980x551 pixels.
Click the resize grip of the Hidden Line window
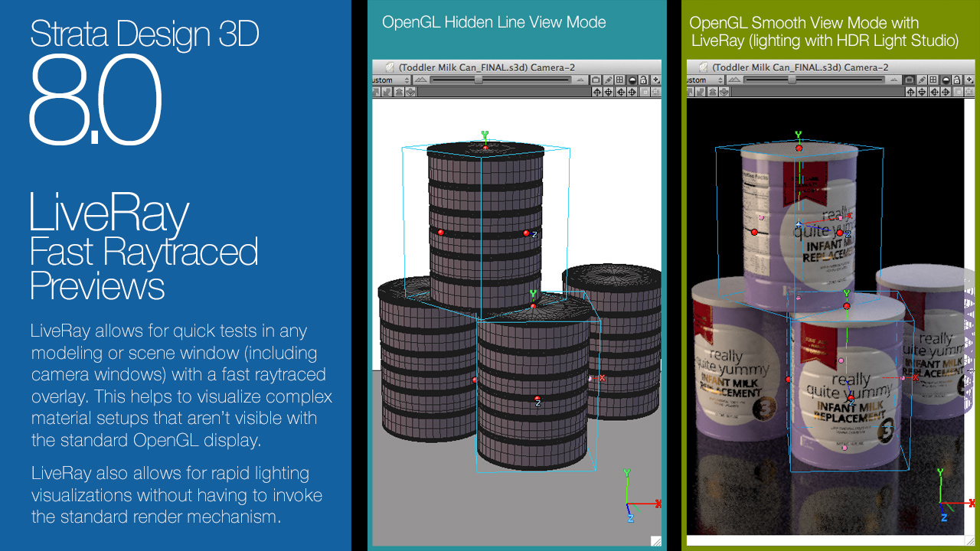[x=656, y=540]
